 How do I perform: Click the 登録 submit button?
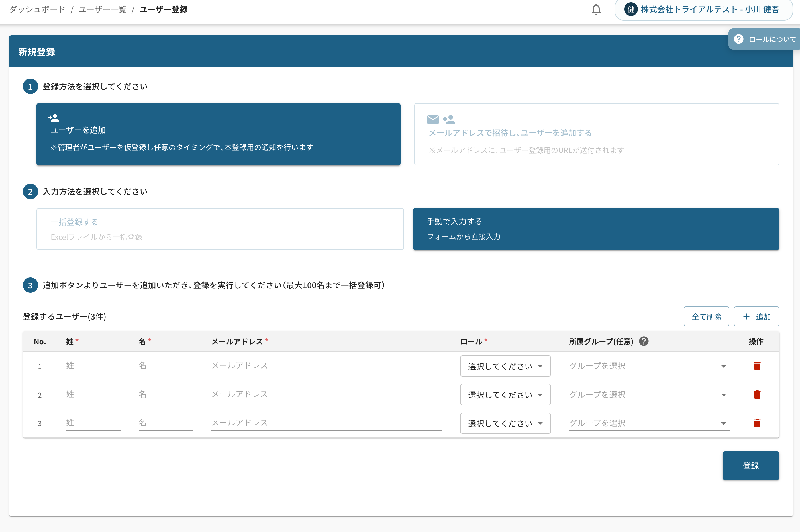pos(750,465)
